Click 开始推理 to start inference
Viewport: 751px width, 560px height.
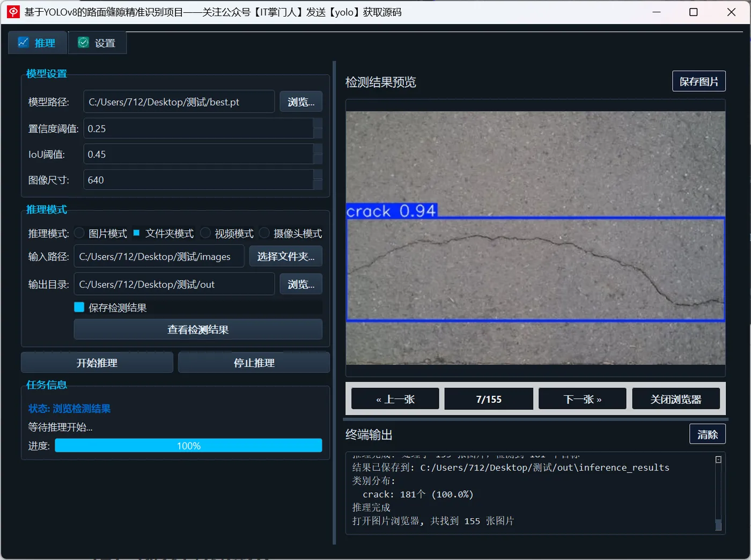(x=97, y=362)
